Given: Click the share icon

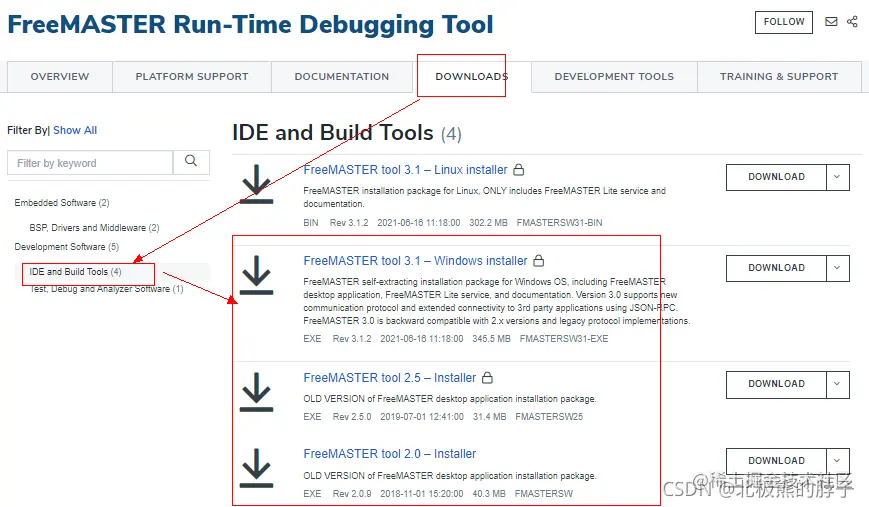Looking at the screenshot, I should (x=852, y=22).
